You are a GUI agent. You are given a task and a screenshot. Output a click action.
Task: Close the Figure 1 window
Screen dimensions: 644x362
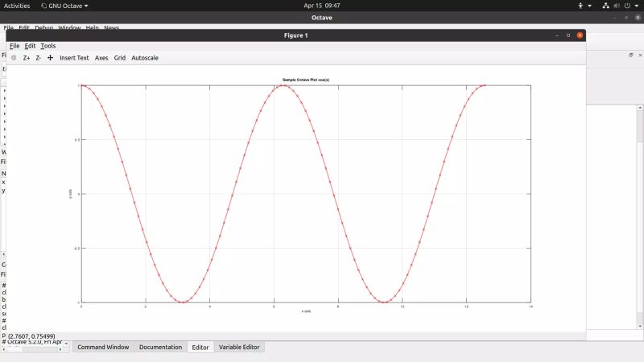coord(580,35)
